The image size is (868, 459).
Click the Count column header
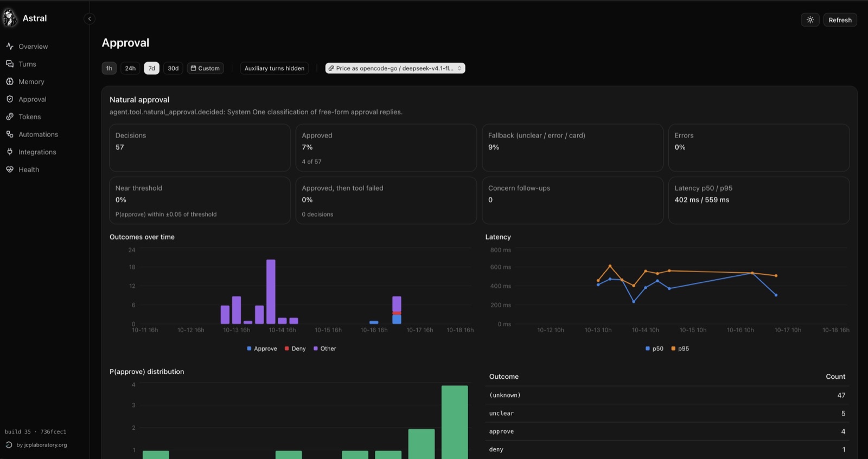(x=835, y=377)
